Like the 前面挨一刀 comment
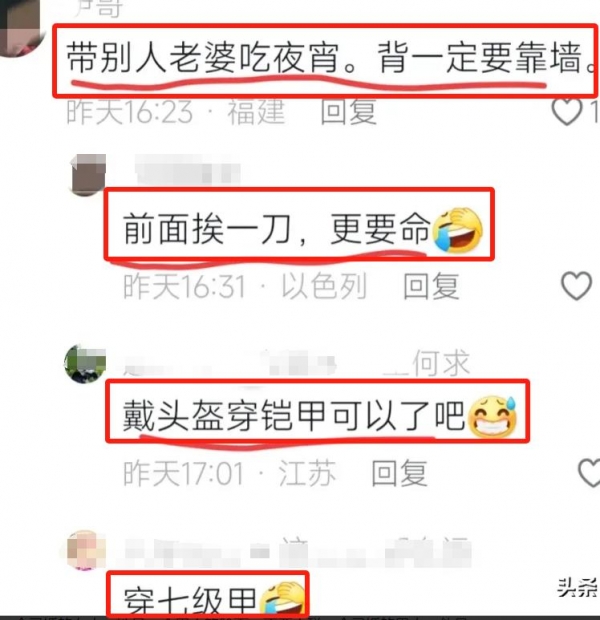 (x=577, y=285)
